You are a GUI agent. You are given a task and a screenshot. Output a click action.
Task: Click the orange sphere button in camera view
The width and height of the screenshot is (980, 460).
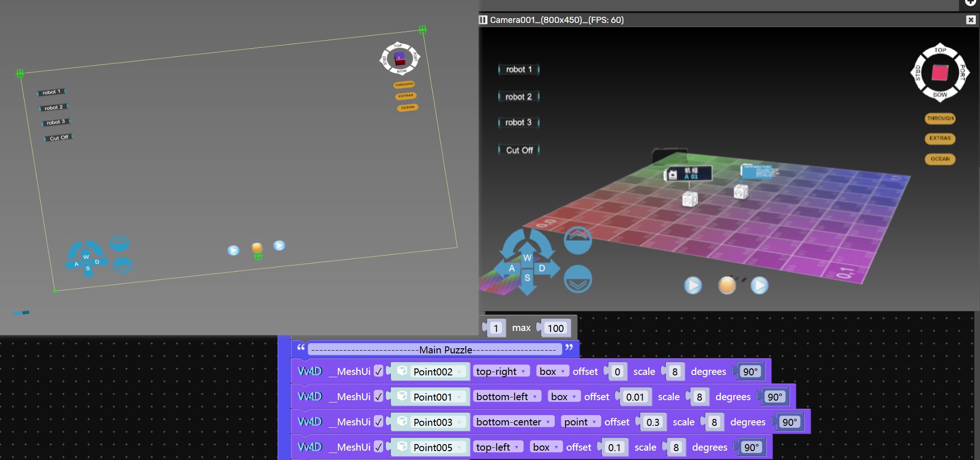727,285
